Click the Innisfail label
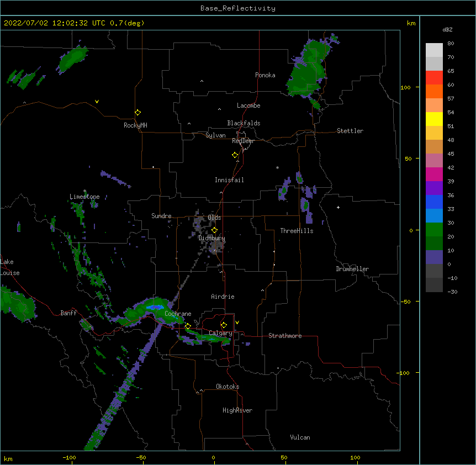The width and height of the screenshot is (476, 465). [x=229, y=180]
